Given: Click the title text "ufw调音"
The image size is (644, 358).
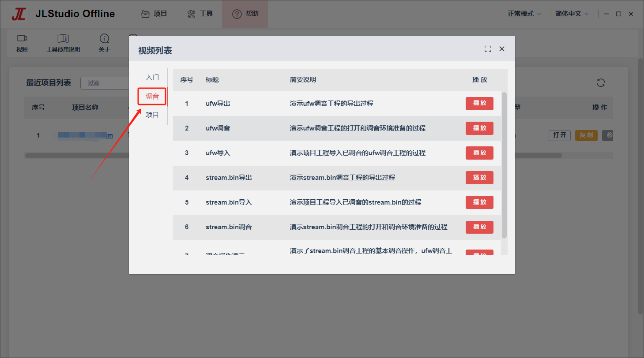Looking at the screenshot, I should click(218, 128).
